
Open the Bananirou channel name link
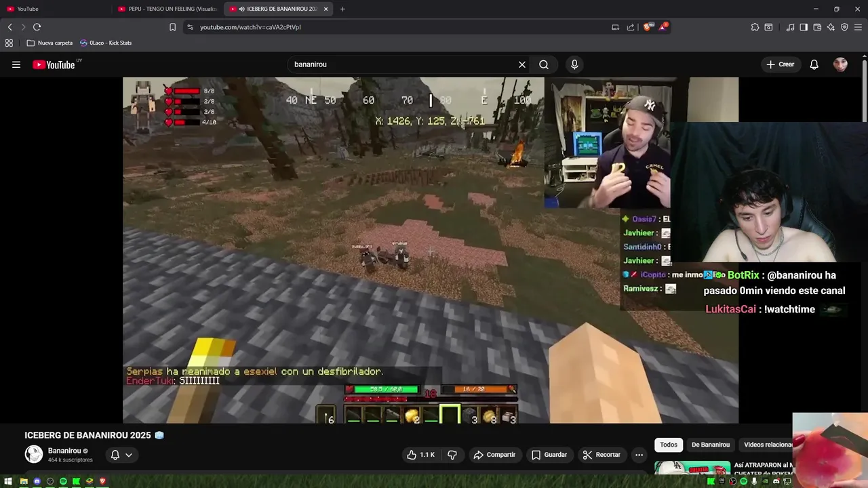(64, 451)
